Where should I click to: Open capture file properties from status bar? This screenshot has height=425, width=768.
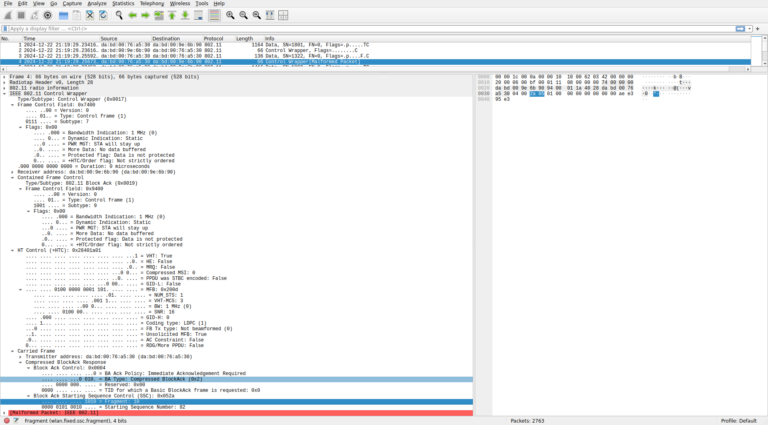click(x=16, y=421)
